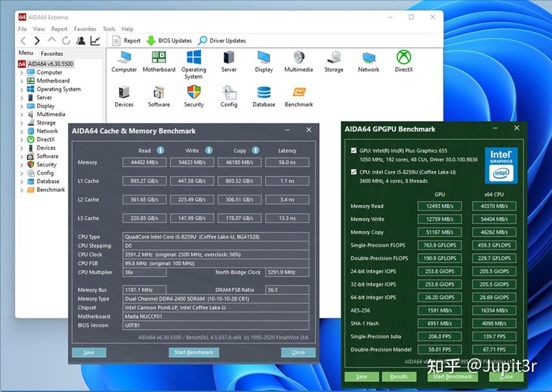
Task: Select the Network category icon
Action: 368,62
